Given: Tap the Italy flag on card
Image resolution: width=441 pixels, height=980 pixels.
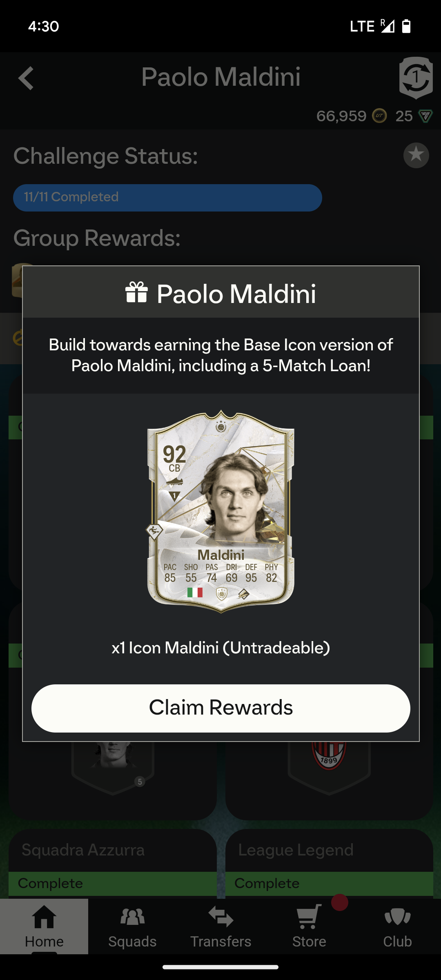Looking at the screenshot, I should tap(195, 592).
